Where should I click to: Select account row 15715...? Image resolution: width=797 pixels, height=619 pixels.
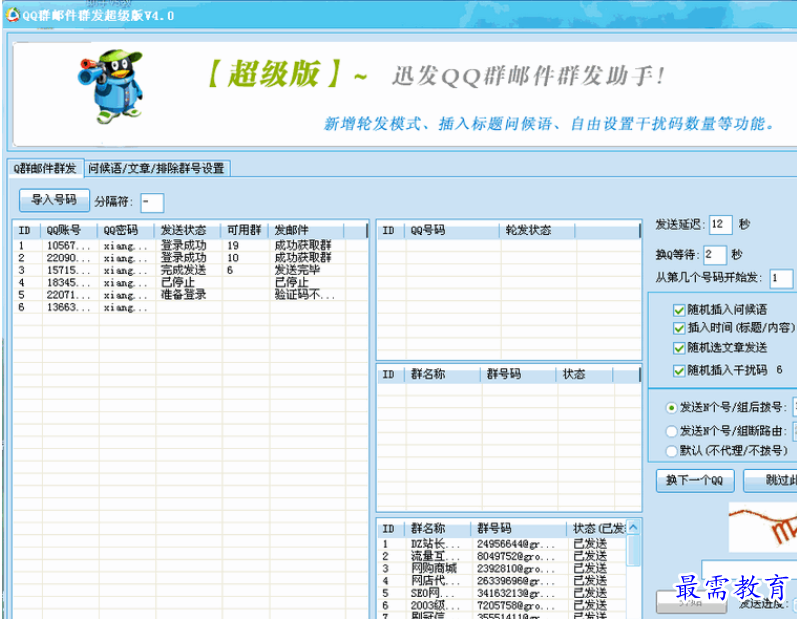(x=190, y=270)
